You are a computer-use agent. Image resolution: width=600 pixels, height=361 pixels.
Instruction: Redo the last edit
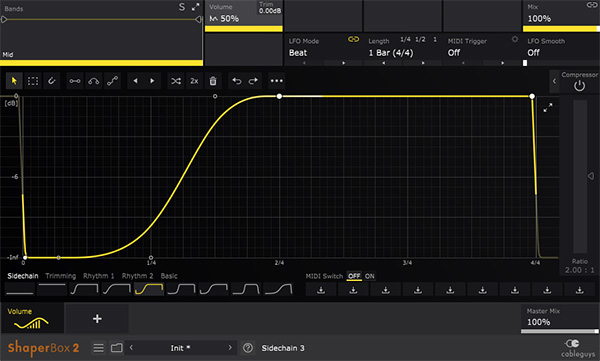pyautogui.click(x=253, y=81)
